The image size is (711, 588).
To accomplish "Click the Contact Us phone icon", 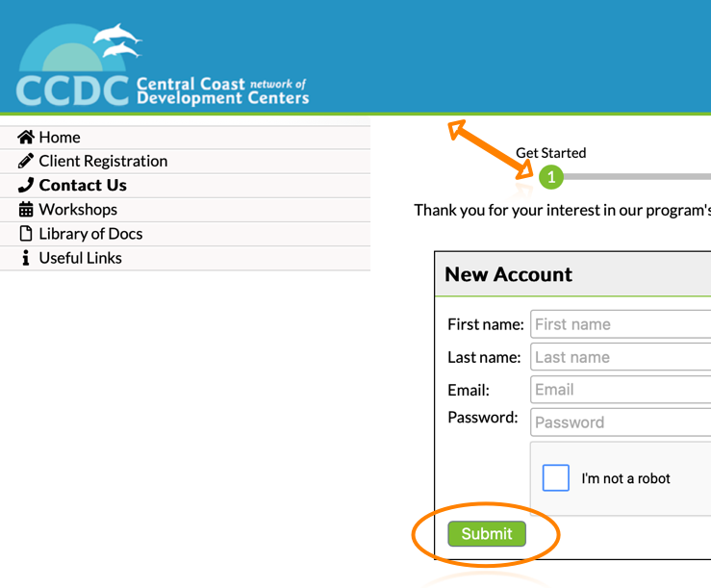I will click(26, 186).
